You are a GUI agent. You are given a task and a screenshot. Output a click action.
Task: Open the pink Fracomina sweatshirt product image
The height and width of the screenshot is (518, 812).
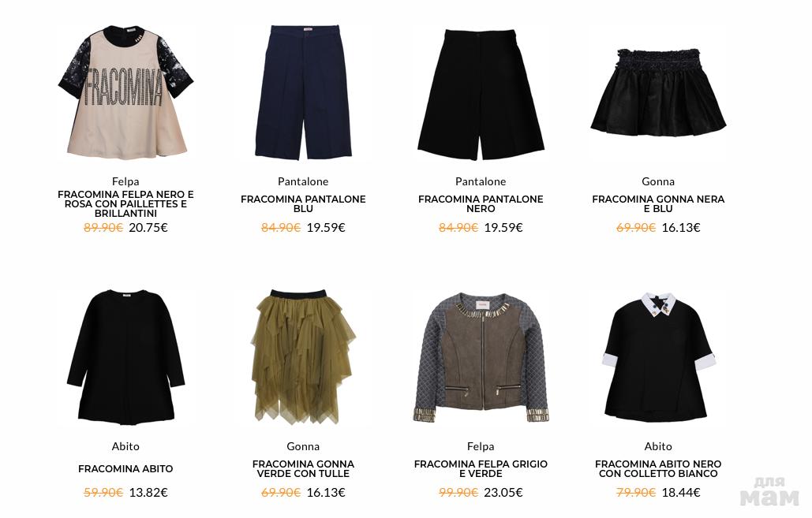tap(125, 92)
